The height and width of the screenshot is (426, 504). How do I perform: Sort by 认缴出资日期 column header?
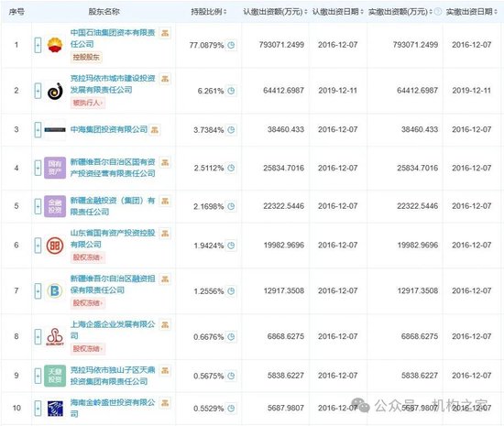click(x=338, y=12)
